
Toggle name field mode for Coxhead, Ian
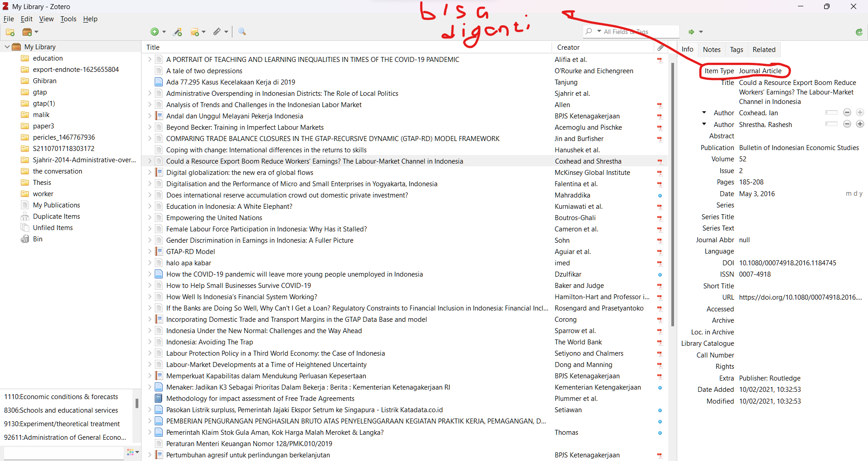[831, 113]
